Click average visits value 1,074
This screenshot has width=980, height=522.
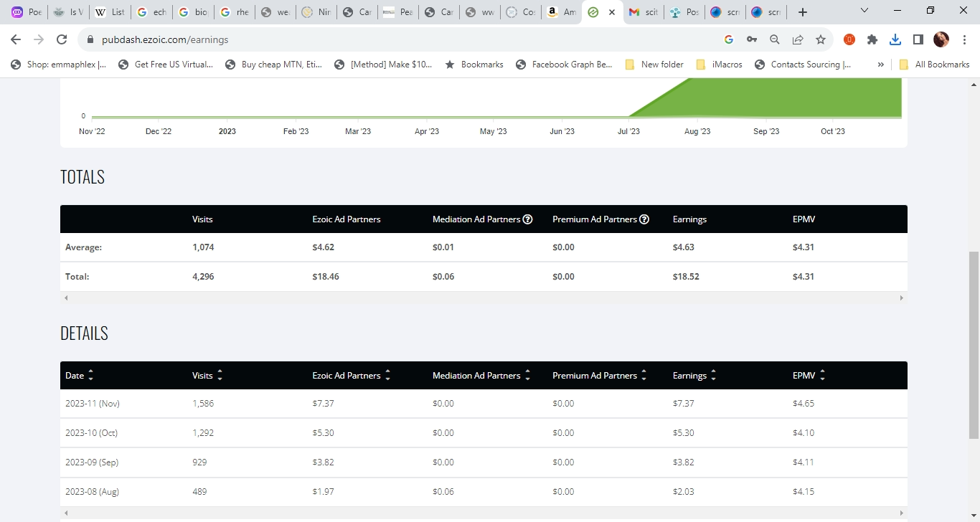pos(203,247)
